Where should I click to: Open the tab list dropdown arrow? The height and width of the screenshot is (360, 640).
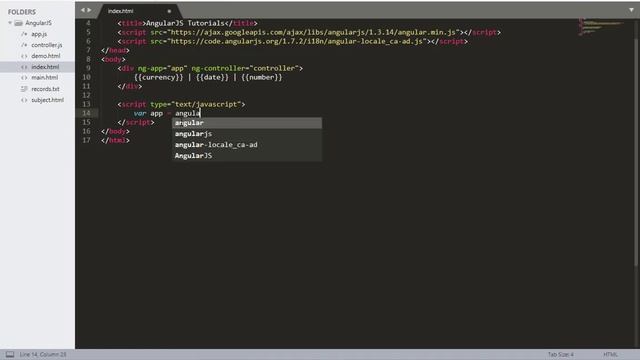click(631, 10)
